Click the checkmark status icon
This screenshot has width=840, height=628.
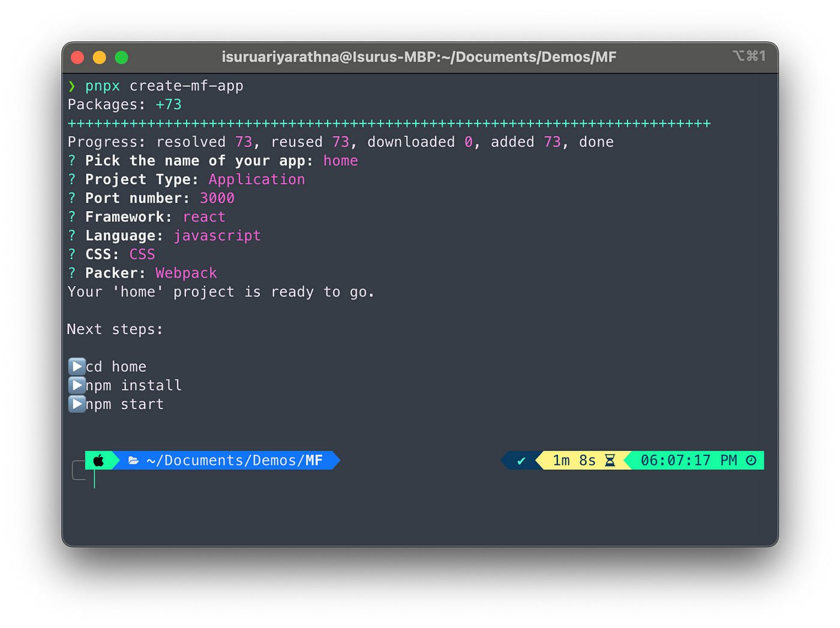(521, 461)
